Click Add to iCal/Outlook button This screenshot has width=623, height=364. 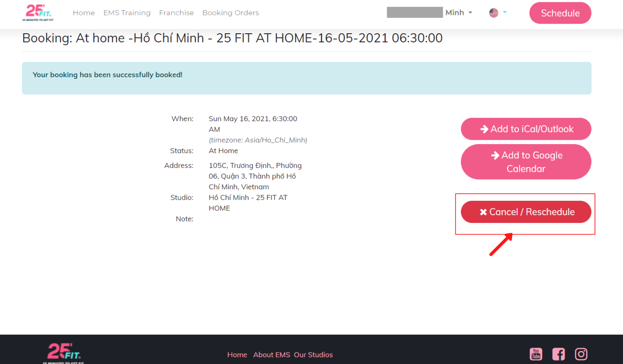click(x=526, y=129)
